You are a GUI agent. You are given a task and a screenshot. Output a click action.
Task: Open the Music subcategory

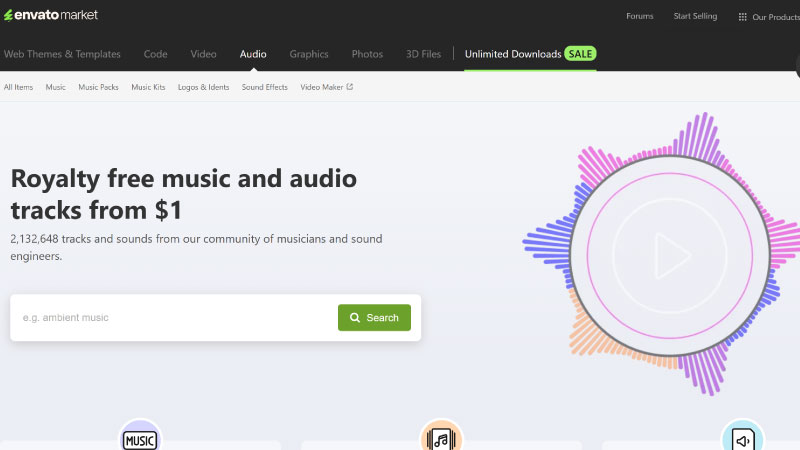pos(56,87)
